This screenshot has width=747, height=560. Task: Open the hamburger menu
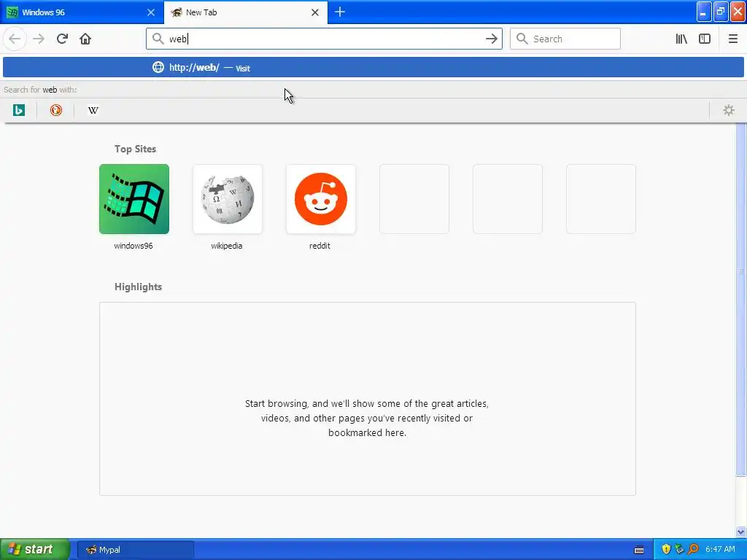[732, 39]
